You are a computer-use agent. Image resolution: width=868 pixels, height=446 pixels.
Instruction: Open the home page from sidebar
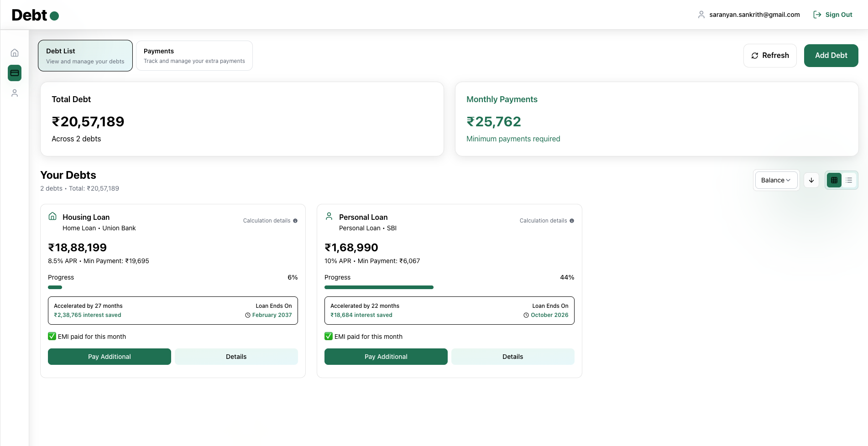tap(15, 53)
